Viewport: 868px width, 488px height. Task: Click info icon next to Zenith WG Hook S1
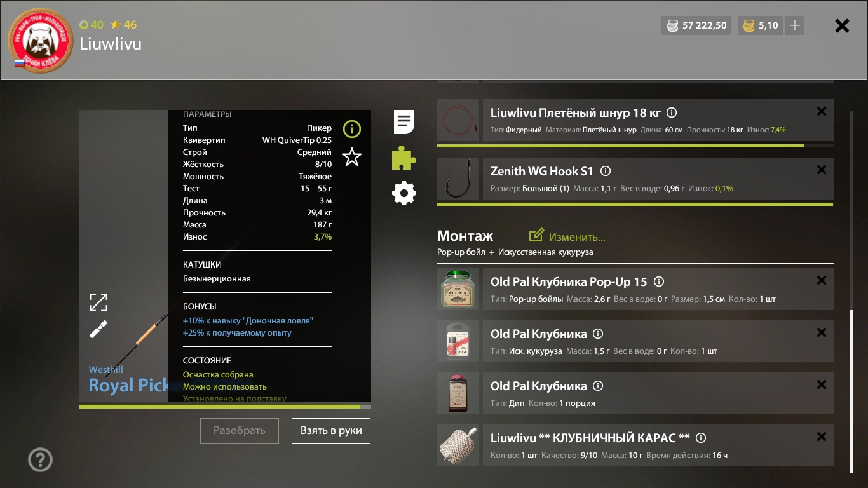tap(606, 171)
